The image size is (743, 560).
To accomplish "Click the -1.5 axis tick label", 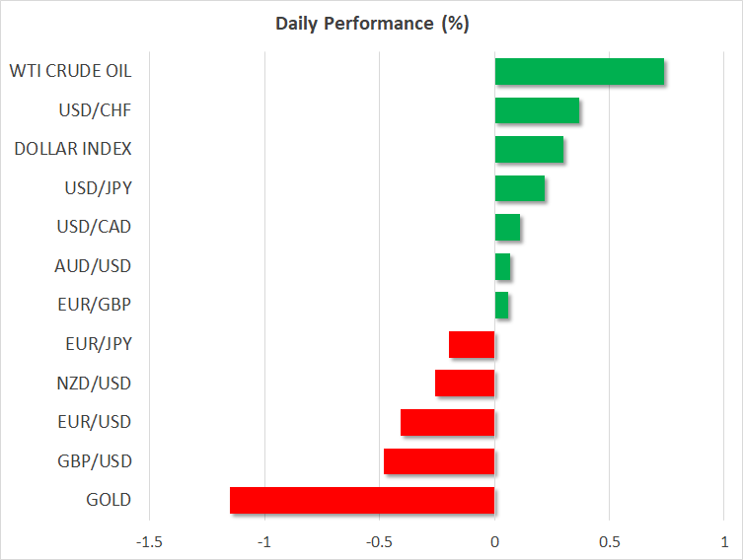I will (x=149, y=541).
